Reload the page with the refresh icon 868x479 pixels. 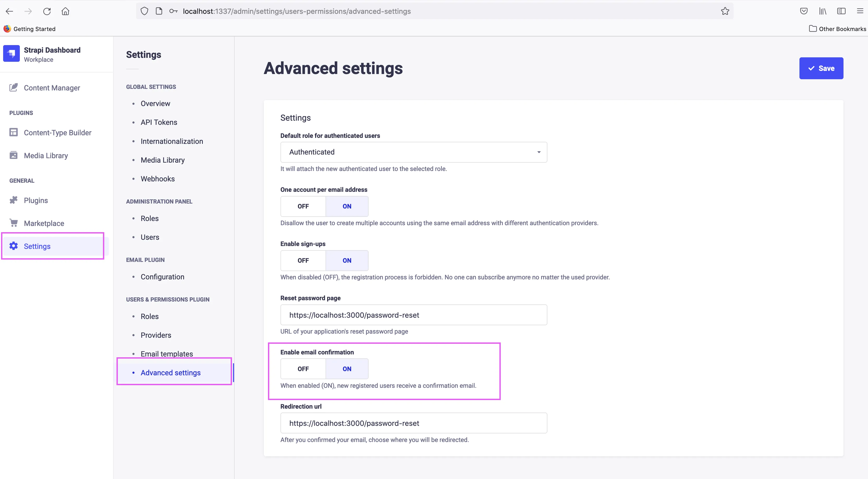point(47,11)
